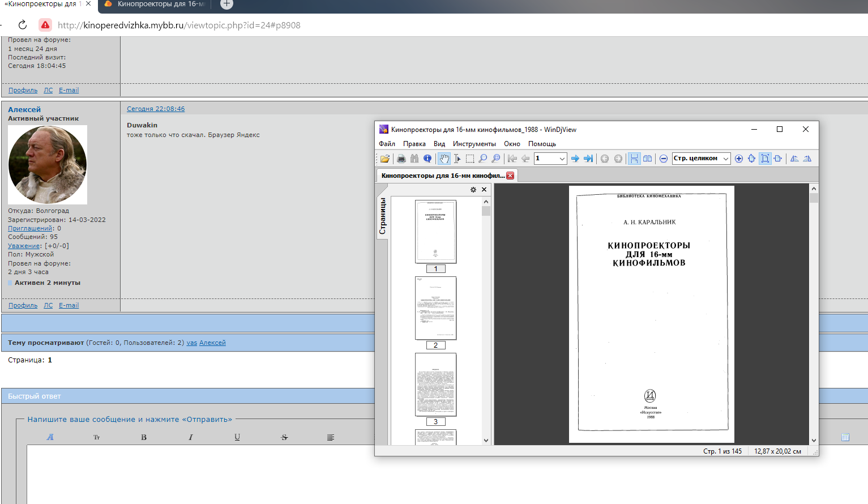Open pages panel settings gear
The width and height of the screenshot is (868, 504).
coord(473,190)
